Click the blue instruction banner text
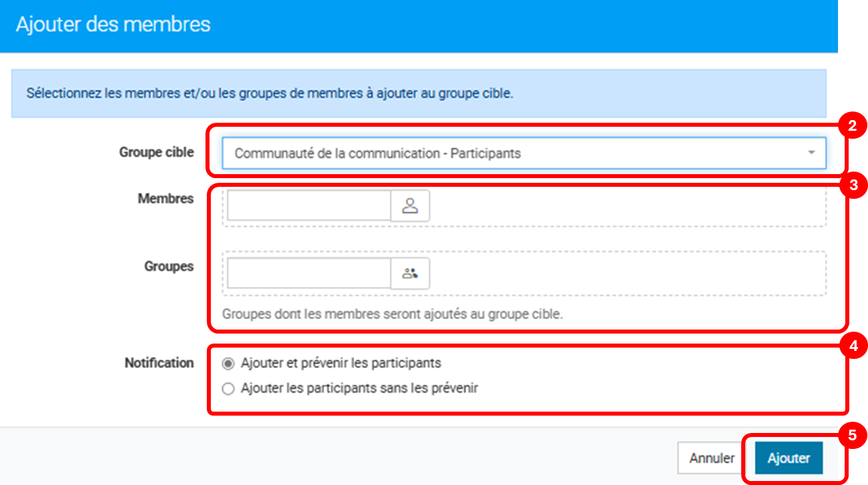This screenshot has width=868, height=485. [x=270, y=93]
